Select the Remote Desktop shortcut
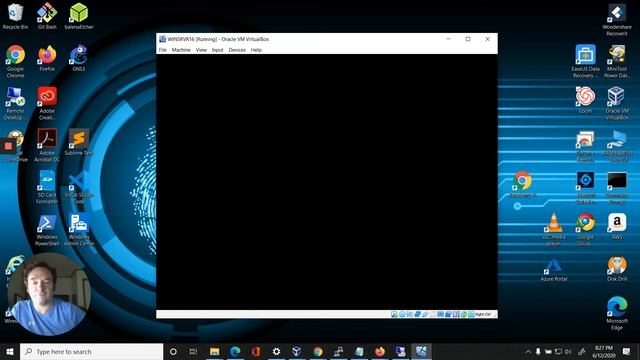This screenshot has width=640, height=360. tap(15, 103)
